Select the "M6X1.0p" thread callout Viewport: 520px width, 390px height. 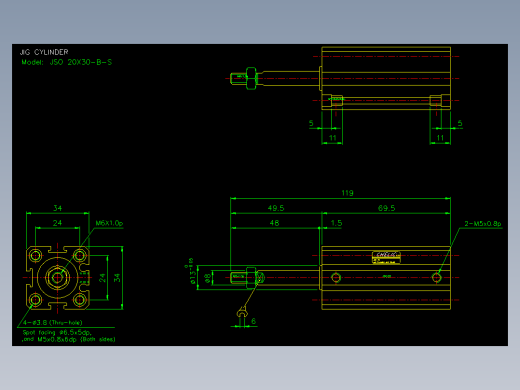tap(109, 223)
